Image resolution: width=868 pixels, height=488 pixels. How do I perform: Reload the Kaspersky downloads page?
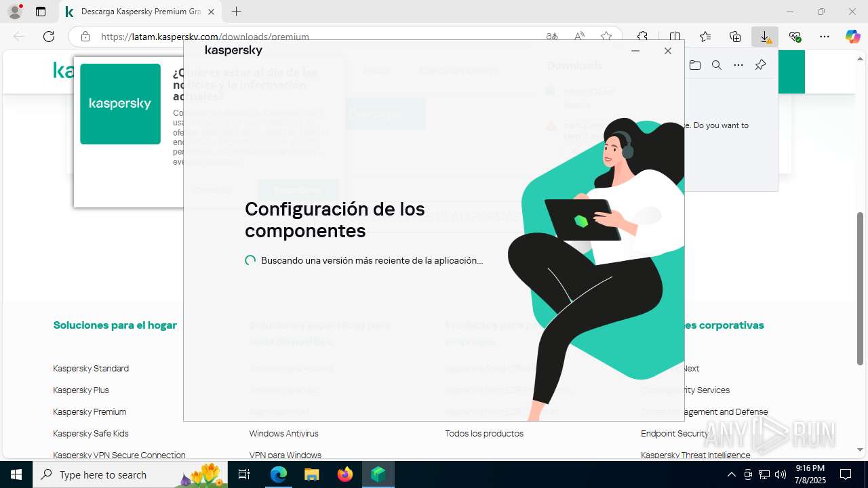point(49,37)
